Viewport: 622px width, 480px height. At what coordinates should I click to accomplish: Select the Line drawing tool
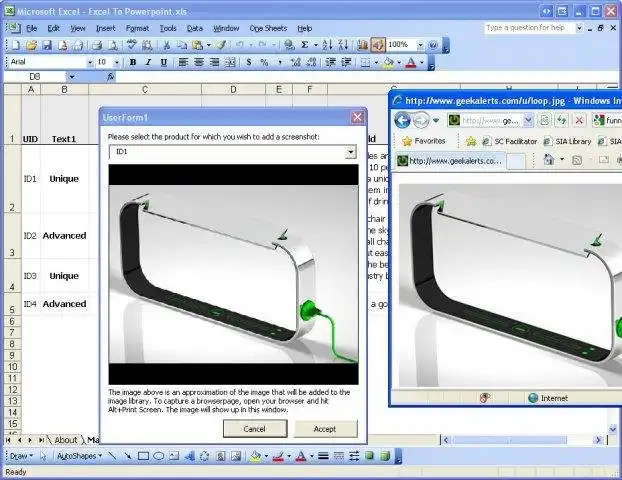112,456
